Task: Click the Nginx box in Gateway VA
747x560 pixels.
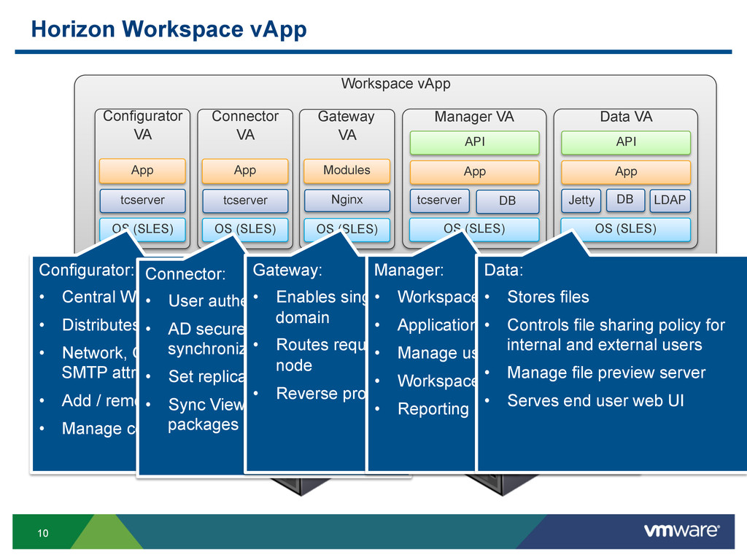Action: click(347, 200)
